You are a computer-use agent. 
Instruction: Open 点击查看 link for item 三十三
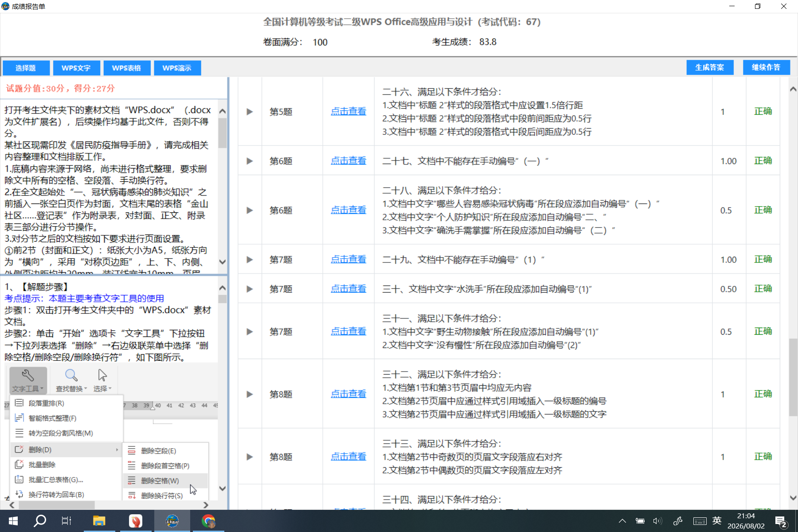click(348, 457)
